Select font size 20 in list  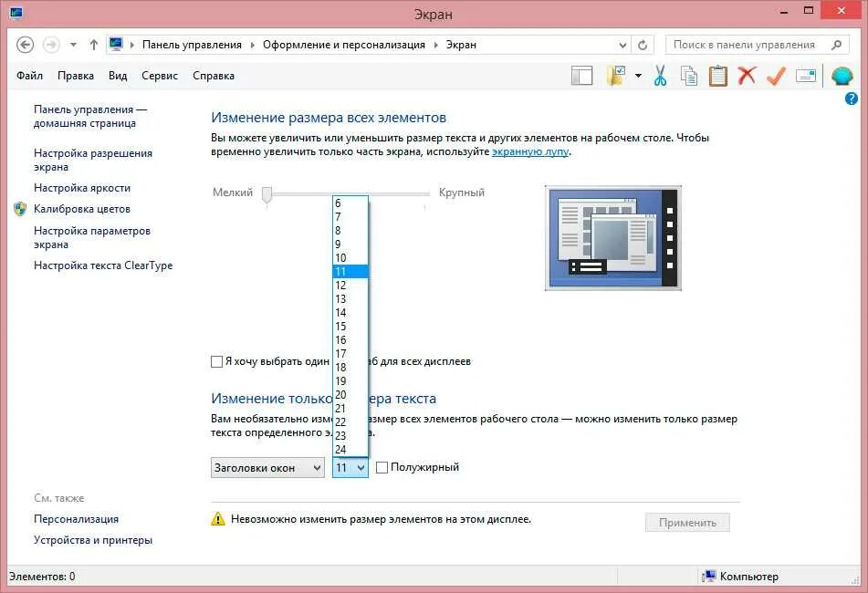(350, 395)
